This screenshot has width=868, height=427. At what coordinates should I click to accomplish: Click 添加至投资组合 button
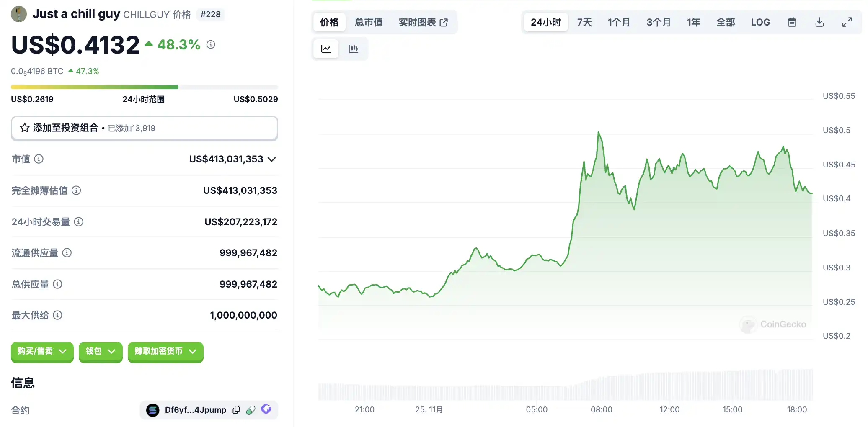click(x=145, y=128)
